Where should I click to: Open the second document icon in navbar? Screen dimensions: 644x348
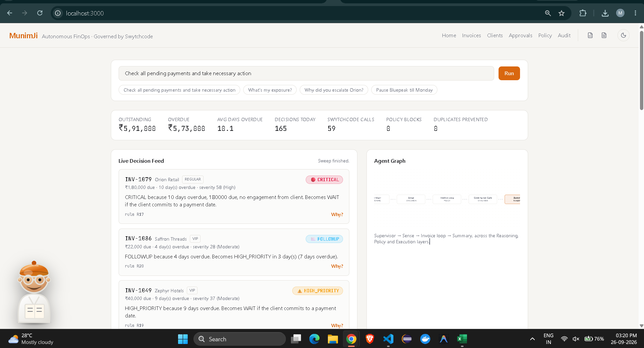tap(604, 35)
